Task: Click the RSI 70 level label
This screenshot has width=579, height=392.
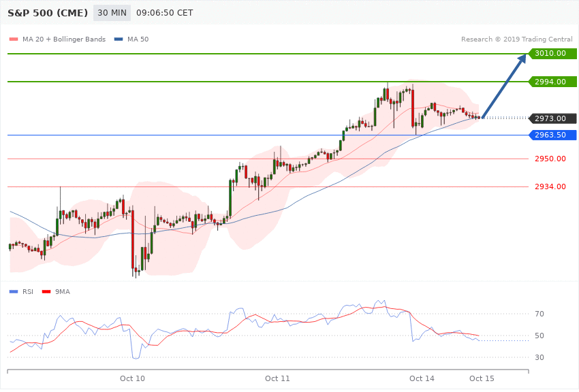Action: tap(539, 314)
